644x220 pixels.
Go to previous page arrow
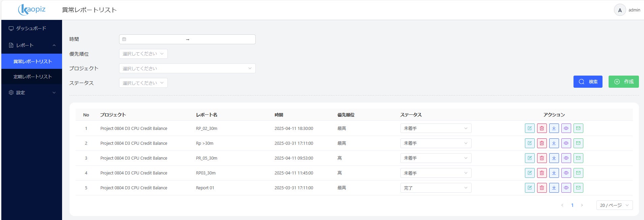pyautogui.click(x=562, y=205)
